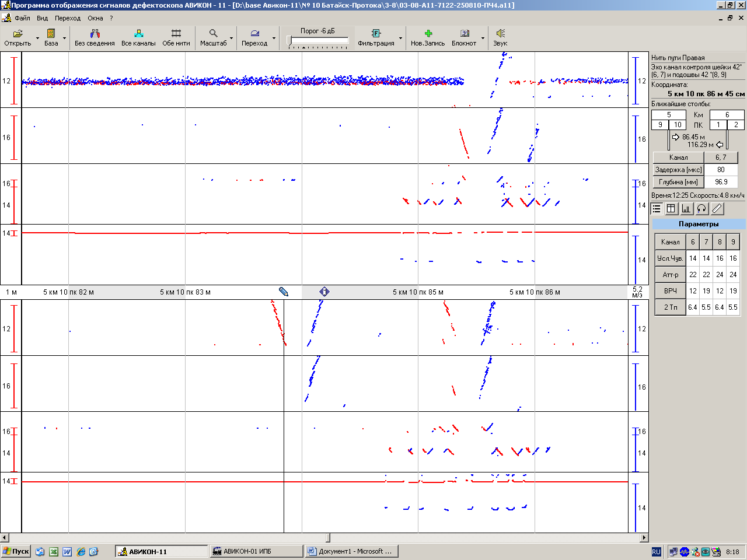Create a new record with Нов.Запись
747x560 pixels.
(x=428, y=34)
